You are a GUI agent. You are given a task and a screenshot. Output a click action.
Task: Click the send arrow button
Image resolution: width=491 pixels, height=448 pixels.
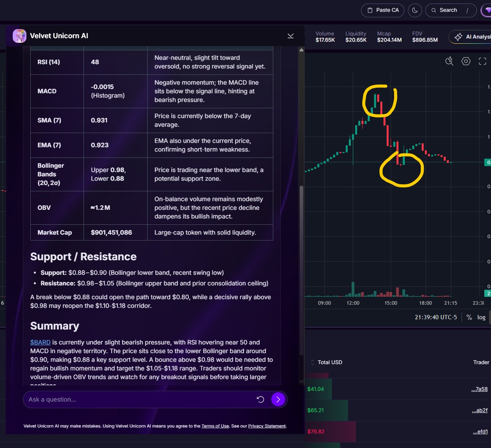tap(278, 400)
